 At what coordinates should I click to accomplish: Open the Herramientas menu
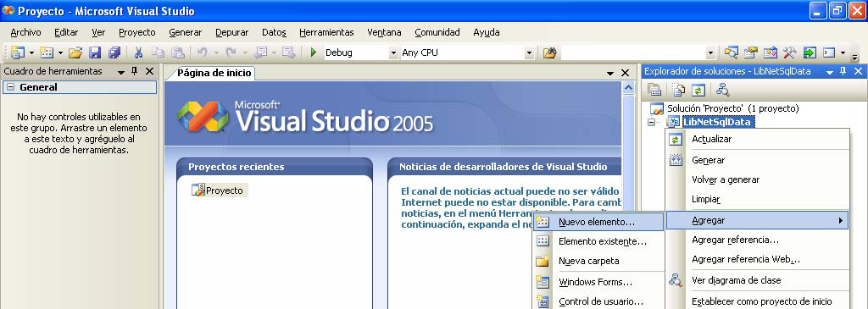click(x=326, y=32)
